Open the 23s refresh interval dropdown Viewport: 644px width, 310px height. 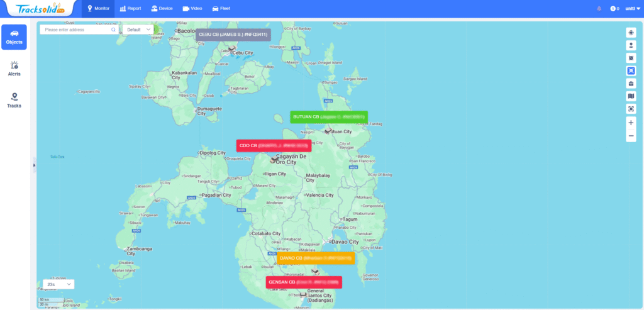pyautogui.click(x=56, y=284)
